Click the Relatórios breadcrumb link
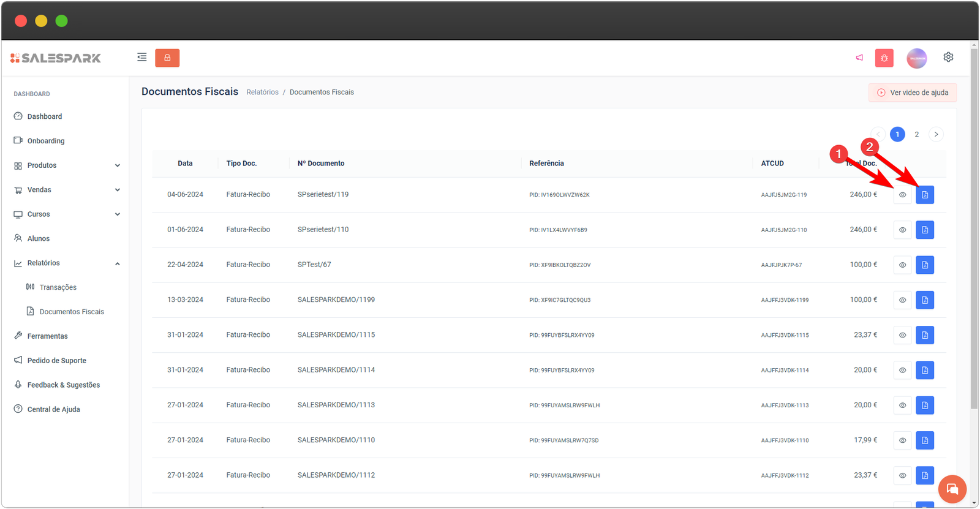 tap(262, 92)
